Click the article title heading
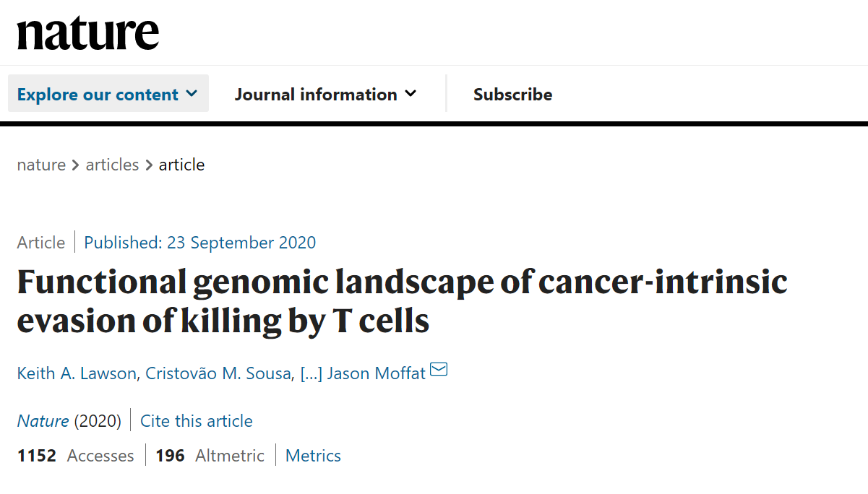 pyautogui.click(x=402, y=301)
